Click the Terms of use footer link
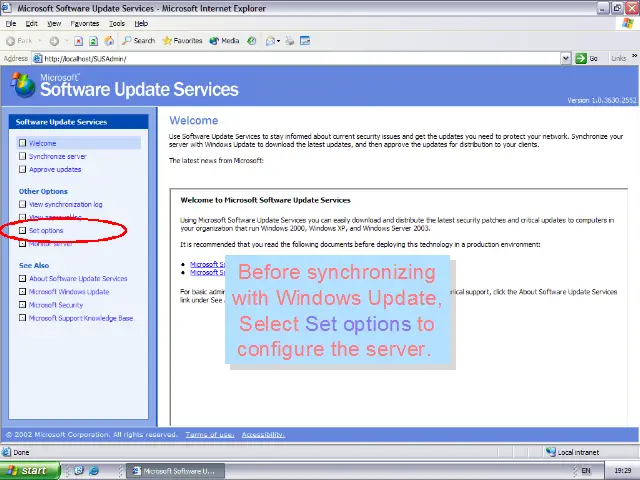Screen dimensions: 640x480 [210, 435]
